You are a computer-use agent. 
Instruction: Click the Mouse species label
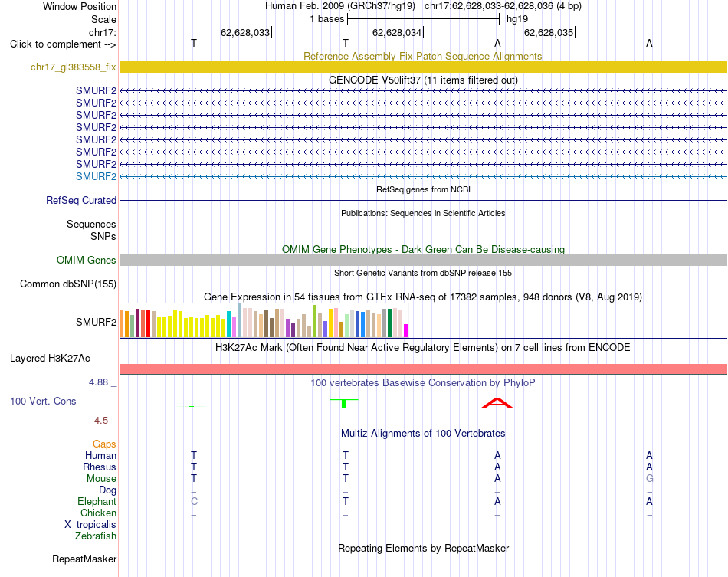tap(101, 479)
